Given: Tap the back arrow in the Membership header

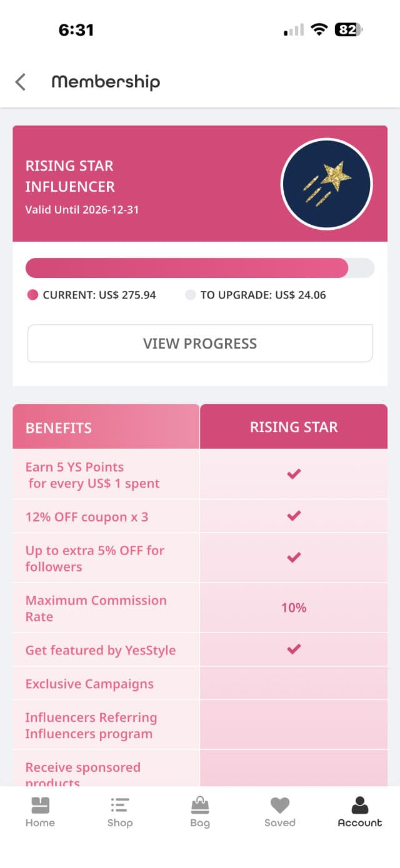Looking at the screenshot, I should 21,82.
